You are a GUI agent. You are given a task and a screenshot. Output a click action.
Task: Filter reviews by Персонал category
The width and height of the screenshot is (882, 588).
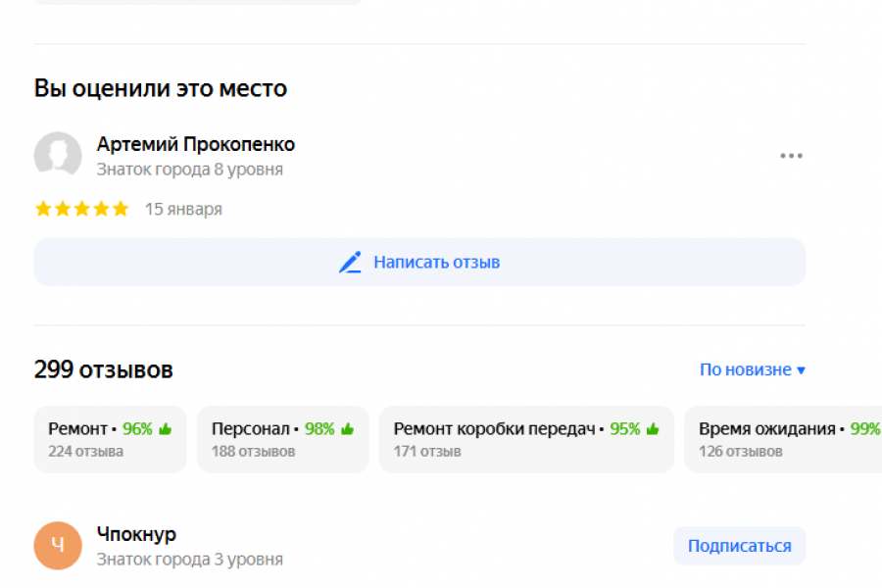(282, 439)
